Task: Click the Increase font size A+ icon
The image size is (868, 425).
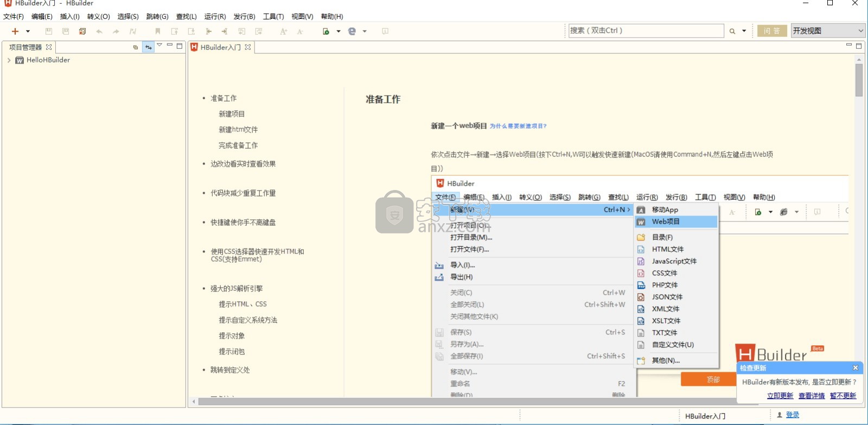Action: click(283, 31)
